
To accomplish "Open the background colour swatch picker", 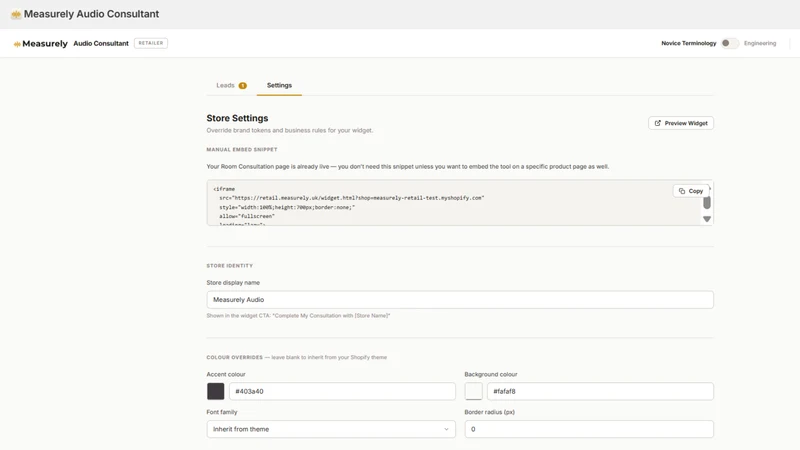I will pos(473,391).
